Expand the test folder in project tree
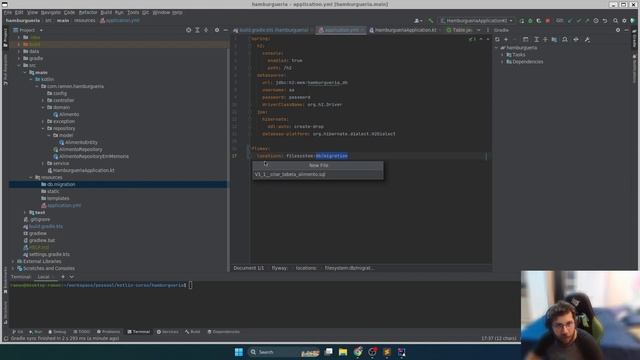The width and height of the screenshot is (640, 360). tap(25, 213)
